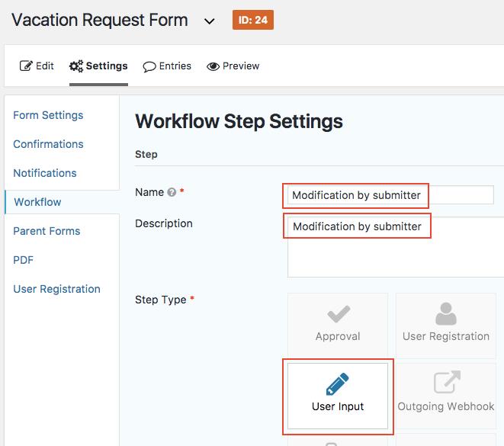Open Confirmations settings page
The image size is (504, 446).
[48, 144]
